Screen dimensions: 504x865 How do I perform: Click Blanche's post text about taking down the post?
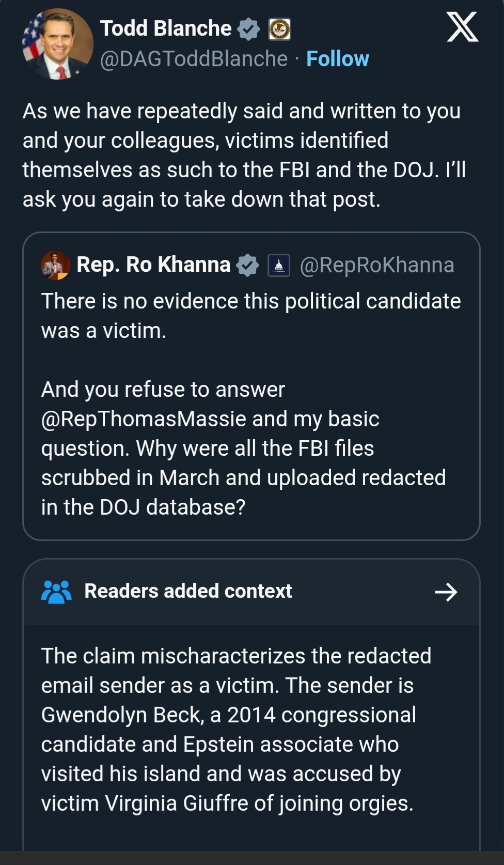point(244,155)
